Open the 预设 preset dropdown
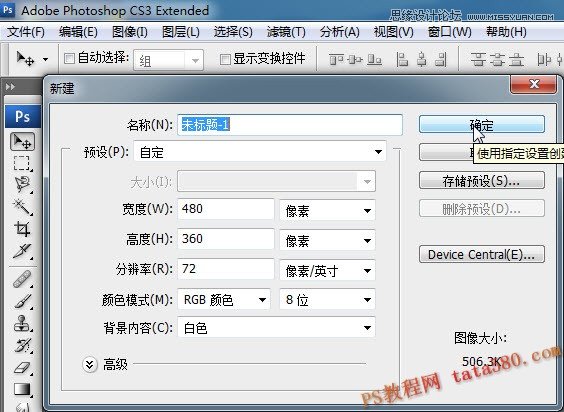Viewport: 564px width, 412px height. 260,152
